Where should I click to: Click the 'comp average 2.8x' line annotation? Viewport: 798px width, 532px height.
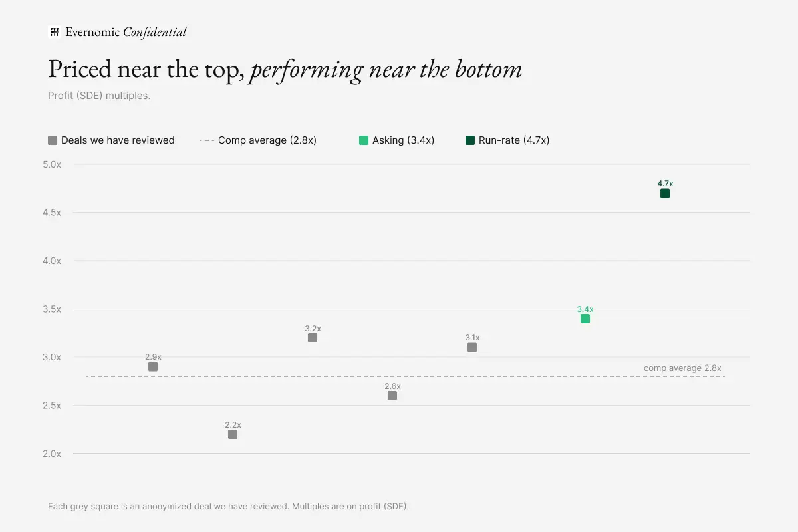pyautogui.click(x=682, y=368)
